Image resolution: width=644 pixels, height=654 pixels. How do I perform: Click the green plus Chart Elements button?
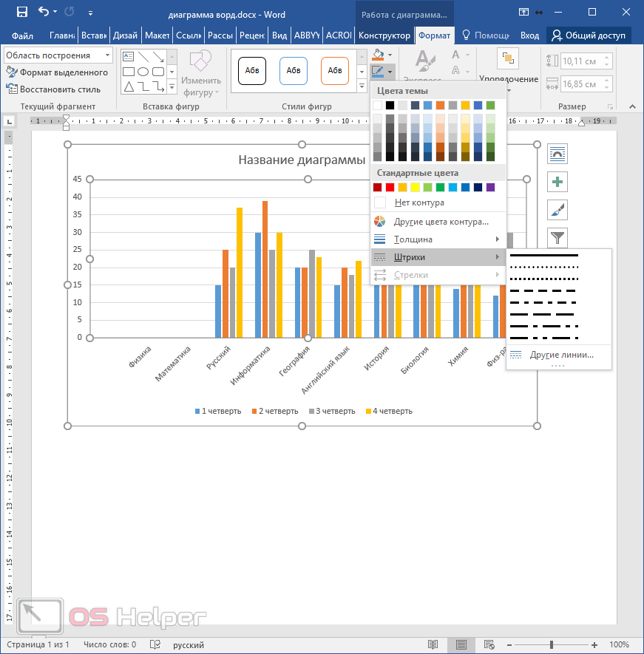(x=557, y=182)
